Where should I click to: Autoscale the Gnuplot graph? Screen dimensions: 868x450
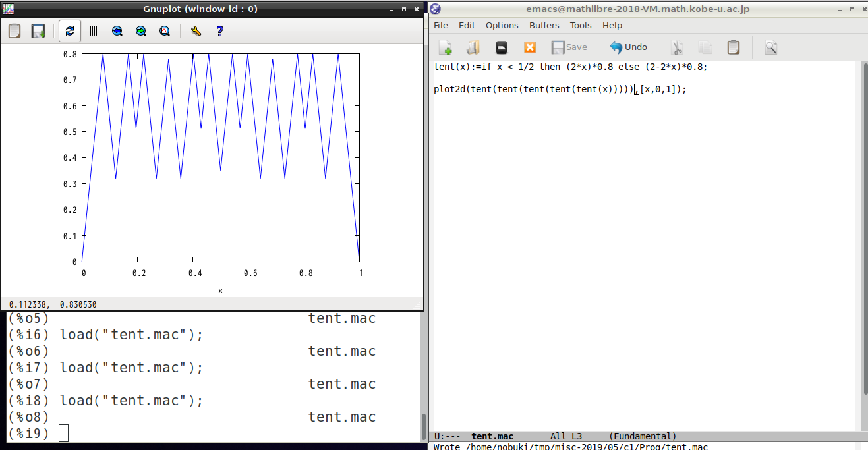tap(165, 31)
